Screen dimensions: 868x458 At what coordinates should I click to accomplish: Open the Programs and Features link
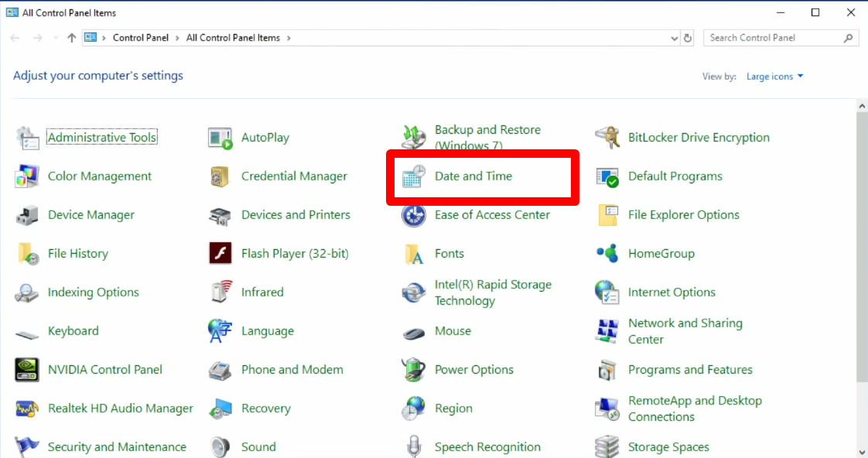(690, 369)
